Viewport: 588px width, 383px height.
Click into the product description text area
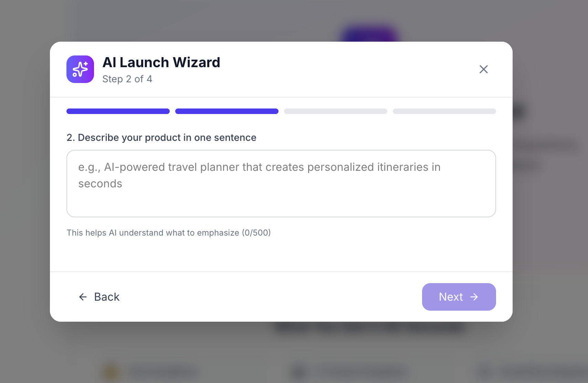[281, 184]
